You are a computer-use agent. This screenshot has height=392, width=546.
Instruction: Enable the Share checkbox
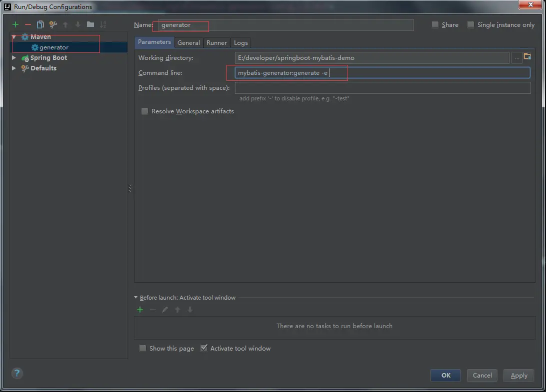(x=435, y=24)
